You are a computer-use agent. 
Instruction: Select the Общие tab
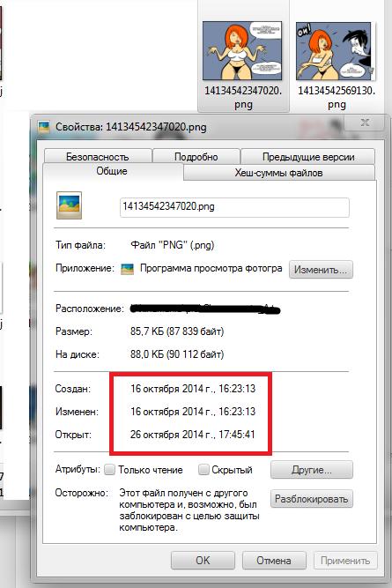(113, 171)
